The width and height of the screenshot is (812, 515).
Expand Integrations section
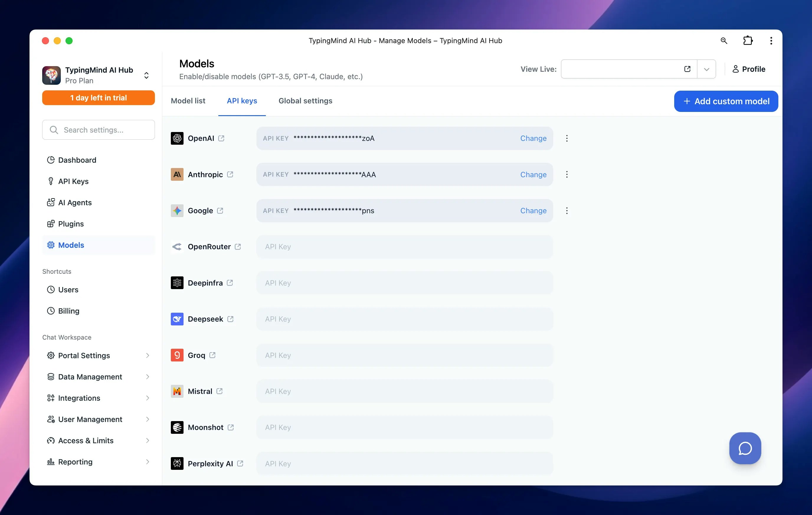(148, 398)
